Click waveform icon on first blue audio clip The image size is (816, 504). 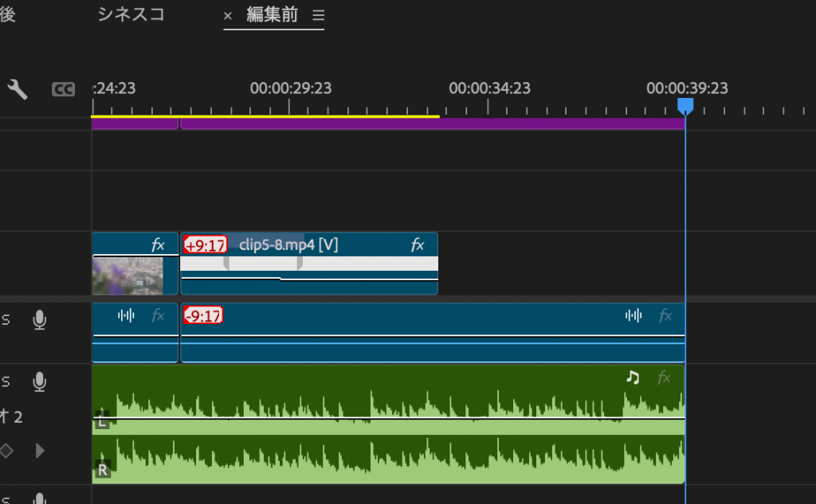point(126,315)
